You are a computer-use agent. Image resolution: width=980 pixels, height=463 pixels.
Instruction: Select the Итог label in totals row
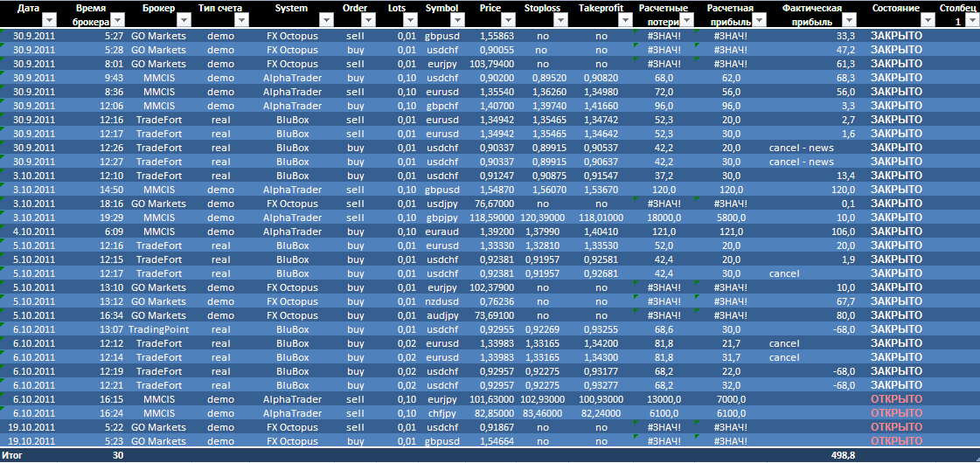pyautogui.click(x=13, y=455)
